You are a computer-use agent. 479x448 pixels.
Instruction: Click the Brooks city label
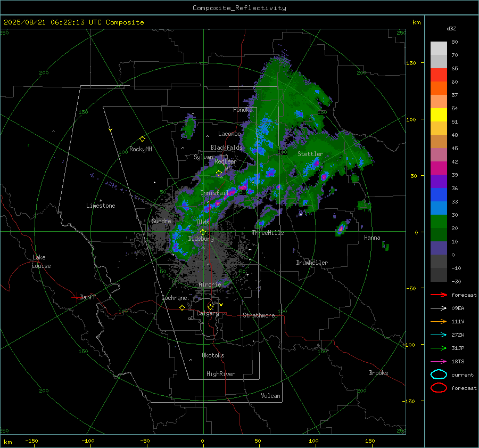378,373
